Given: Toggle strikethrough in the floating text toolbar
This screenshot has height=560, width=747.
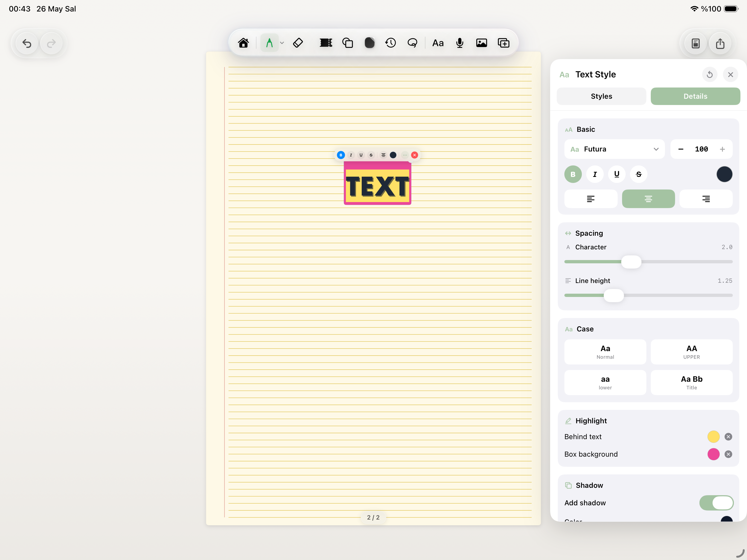Looking at the screenshot, I should [371, 155].
